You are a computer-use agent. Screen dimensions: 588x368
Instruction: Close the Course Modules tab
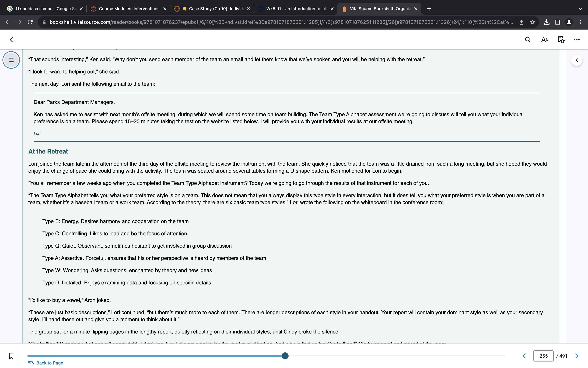tap(165, 9)
